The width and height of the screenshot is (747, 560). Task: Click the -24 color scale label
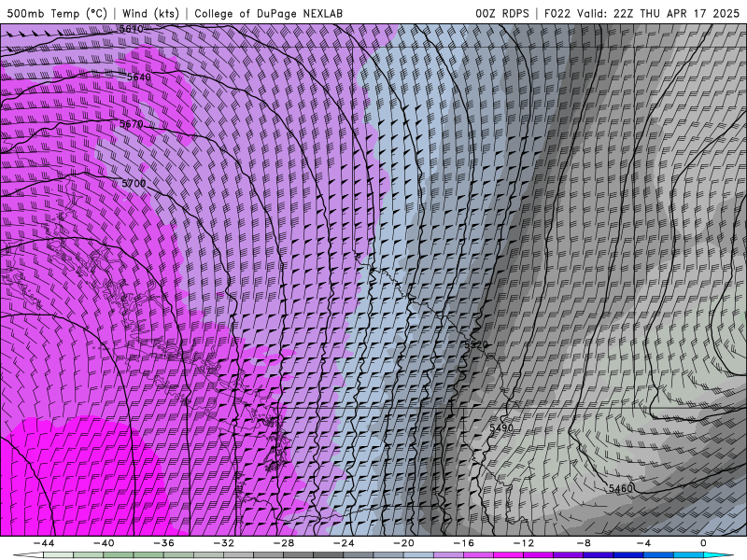pos(344,543)
